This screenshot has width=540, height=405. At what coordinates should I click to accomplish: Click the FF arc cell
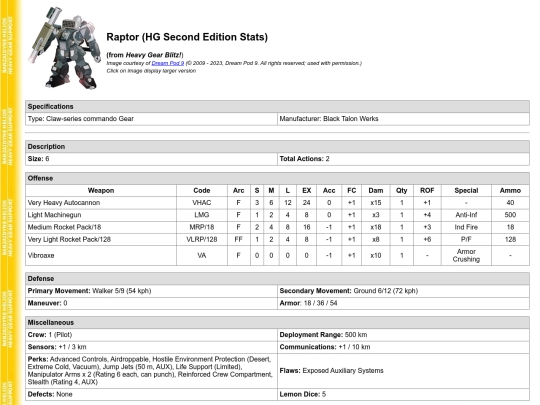pyautogui.click(x=239, y=239)
